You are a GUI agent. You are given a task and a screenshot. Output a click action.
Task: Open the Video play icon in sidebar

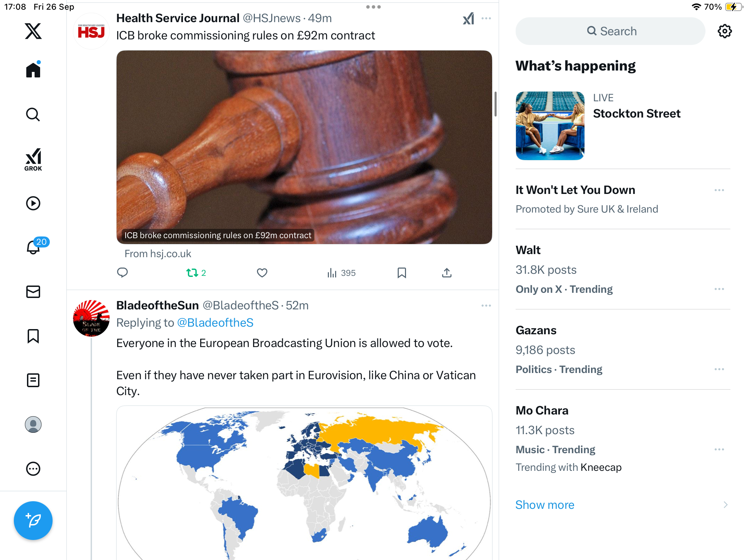coord(33,203)
